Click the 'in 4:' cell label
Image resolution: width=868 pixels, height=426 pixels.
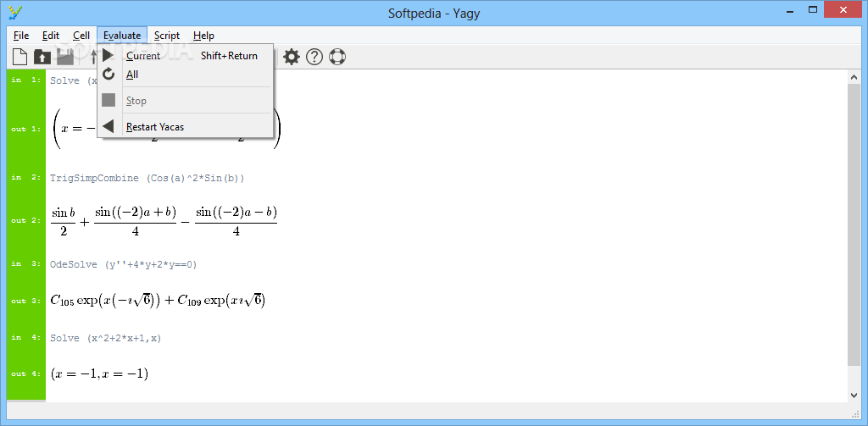(26, 337)
